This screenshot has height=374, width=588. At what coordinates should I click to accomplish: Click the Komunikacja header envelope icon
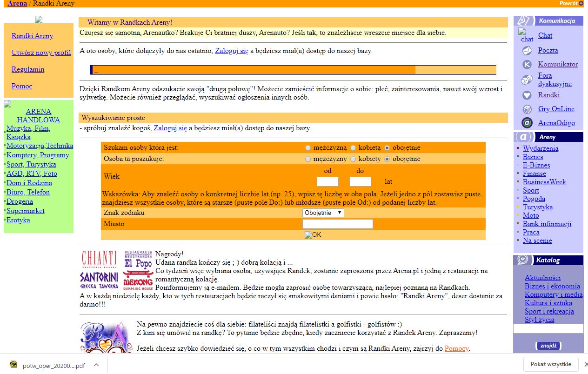[524, 20]
